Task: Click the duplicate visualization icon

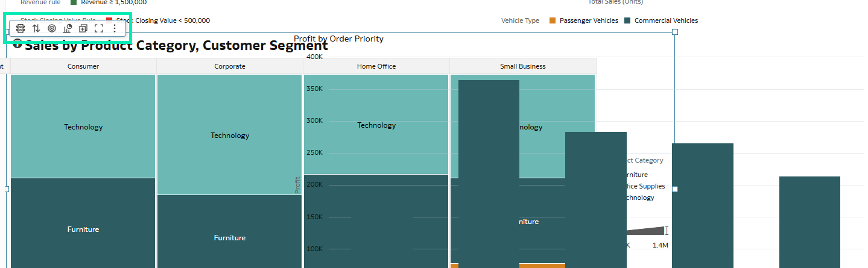Action: [83, 28]
